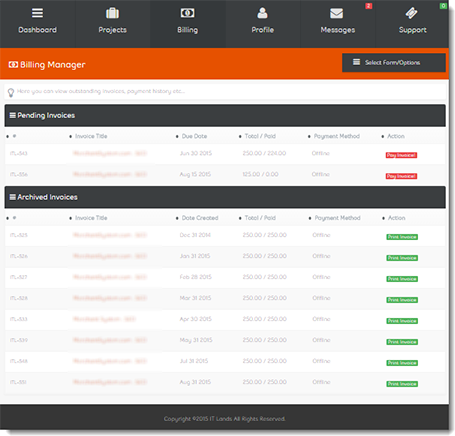455x436 pixels.
Task: Open title link of invoice created Feb 28 2015
Action: tap(110, 277)
